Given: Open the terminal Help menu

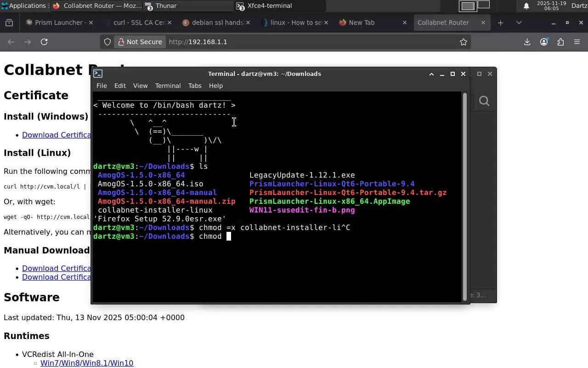Looking at the screenshot, I should click(x=216, y=86).
